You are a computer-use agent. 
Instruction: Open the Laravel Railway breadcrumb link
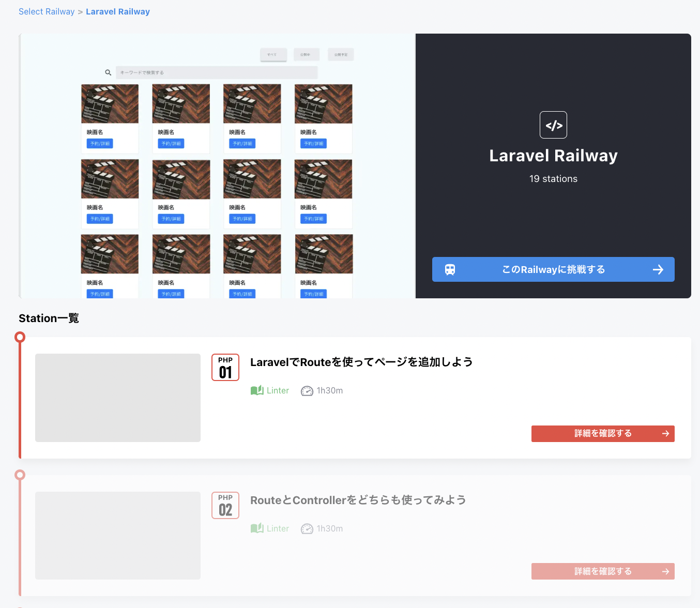coord(118,11)
